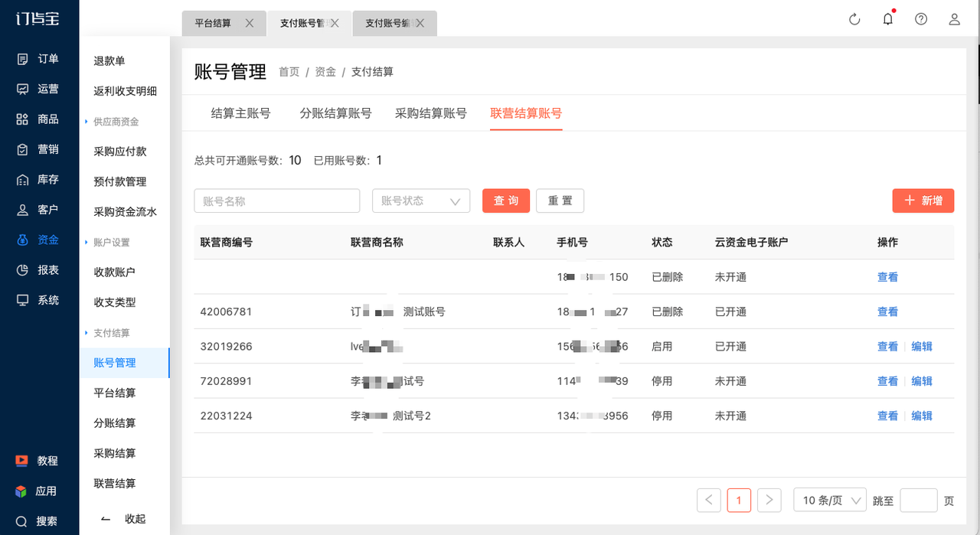The width and height of the screenshot is (980, 535).
Task: Open 预付款管理 in submenu
Action: click(x=119, y=181)
